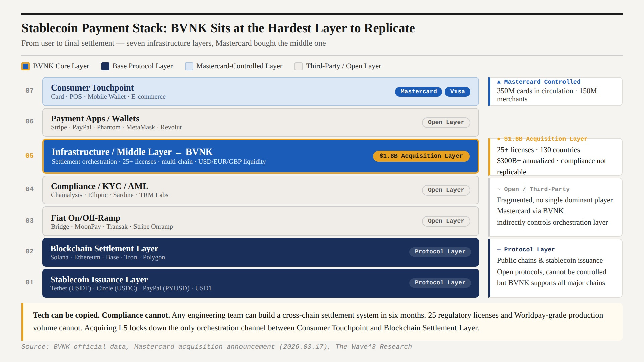Click the layer number "03"
The height and width of the screenshot is (362, 644).
(30, 221)
